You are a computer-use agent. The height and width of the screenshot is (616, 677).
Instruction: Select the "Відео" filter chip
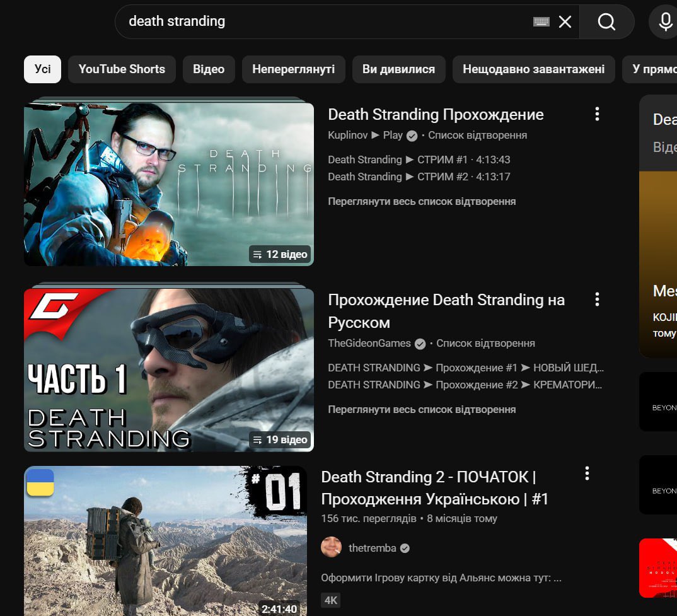pyautogui.click(x=209, y=69)
